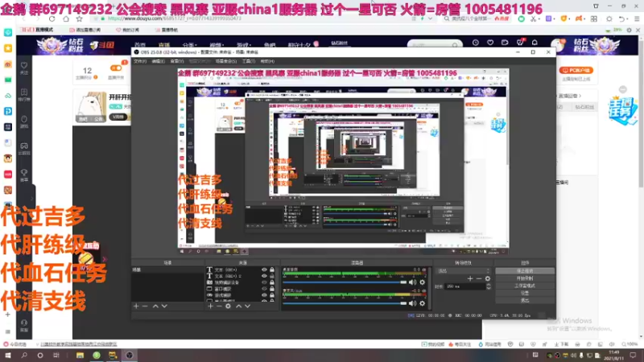Click the 开始录制 start recording button
The width and height of the screenshot is (644, 362).
click(525, 278)
